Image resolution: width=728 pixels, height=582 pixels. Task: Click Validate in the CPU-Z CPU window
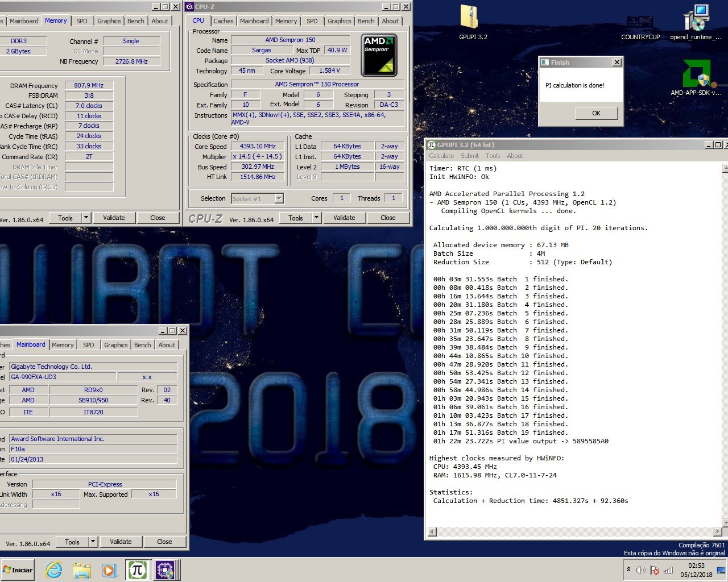click(x=344, y=218)
